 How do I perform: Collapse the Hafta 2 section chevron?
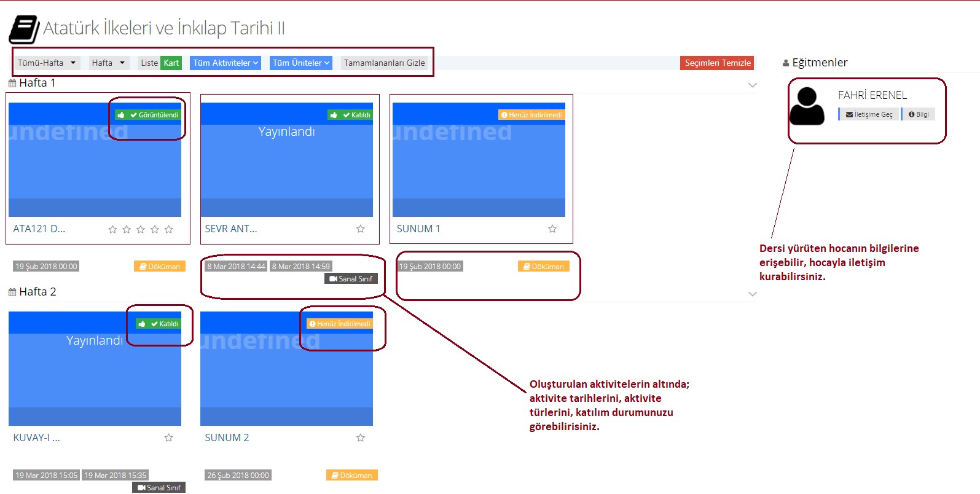752,294
